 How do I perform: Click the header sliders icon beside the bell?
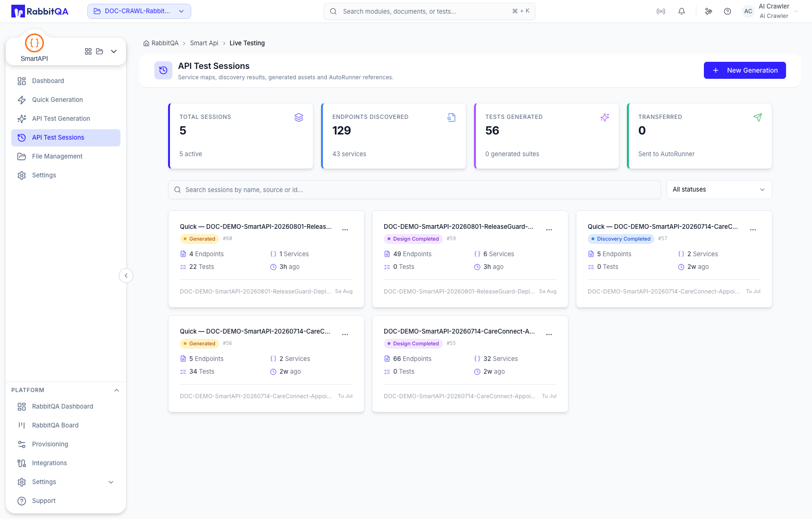point(709,11)
